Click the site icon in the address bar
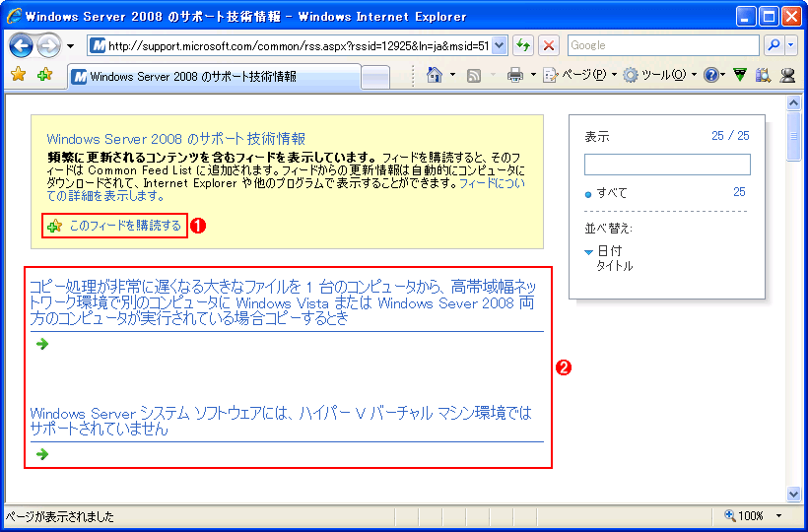Viewport: 808px width, 532px height. point(97,46)
